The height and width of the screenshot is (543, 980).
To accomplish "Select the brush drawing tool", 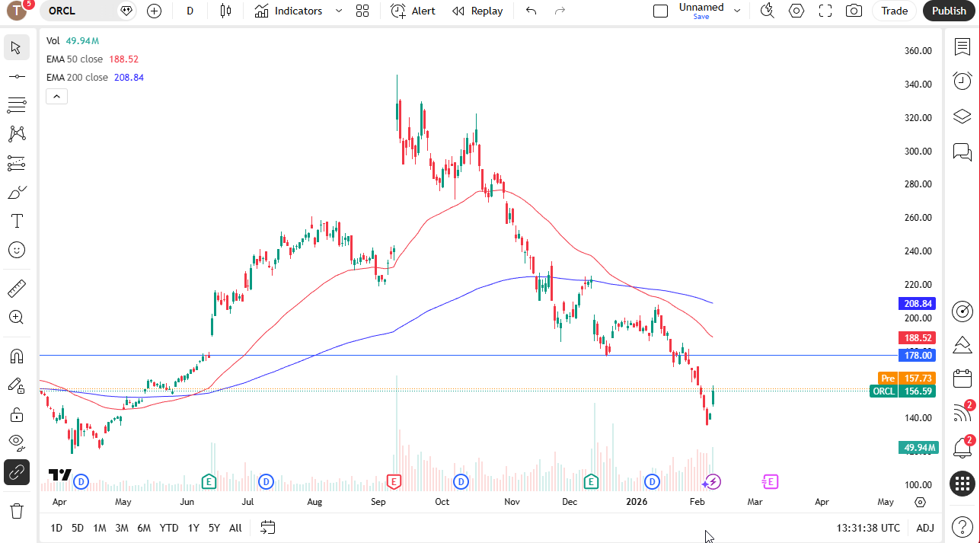I will 17,192.
